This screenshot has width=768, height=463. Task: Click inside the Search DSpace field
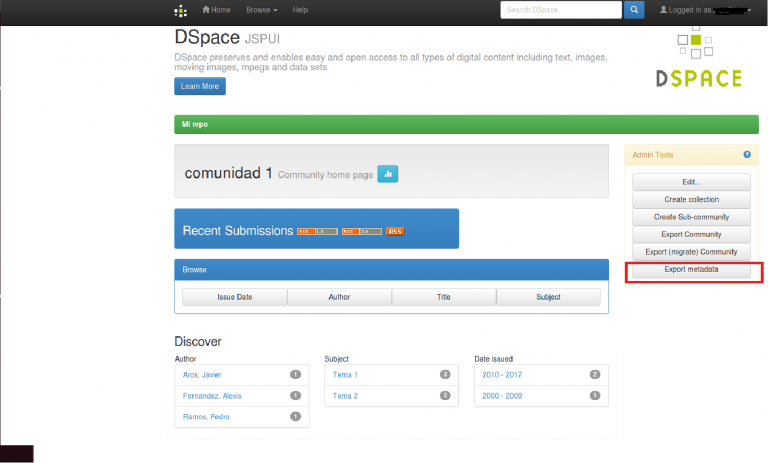(x=559, y=10)
